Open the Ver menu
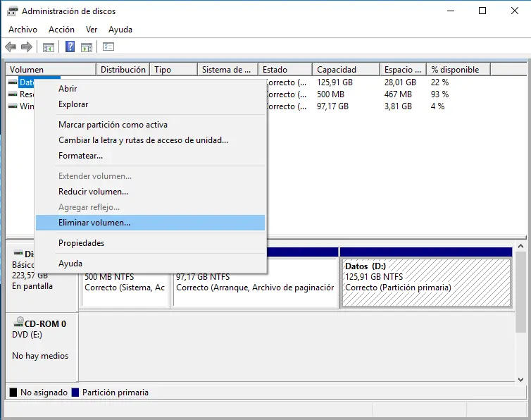 [x=92, y=30]
